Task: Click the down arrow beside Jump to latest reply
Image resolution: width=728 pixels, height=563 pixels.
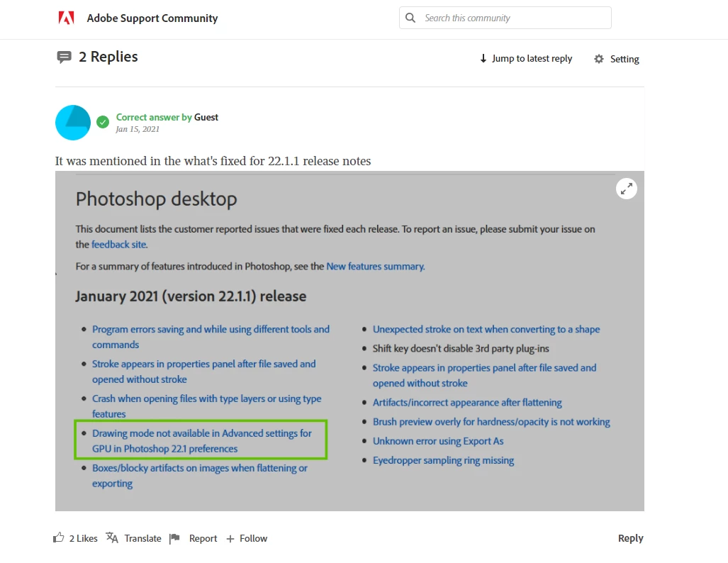Action: pos(483,59)
